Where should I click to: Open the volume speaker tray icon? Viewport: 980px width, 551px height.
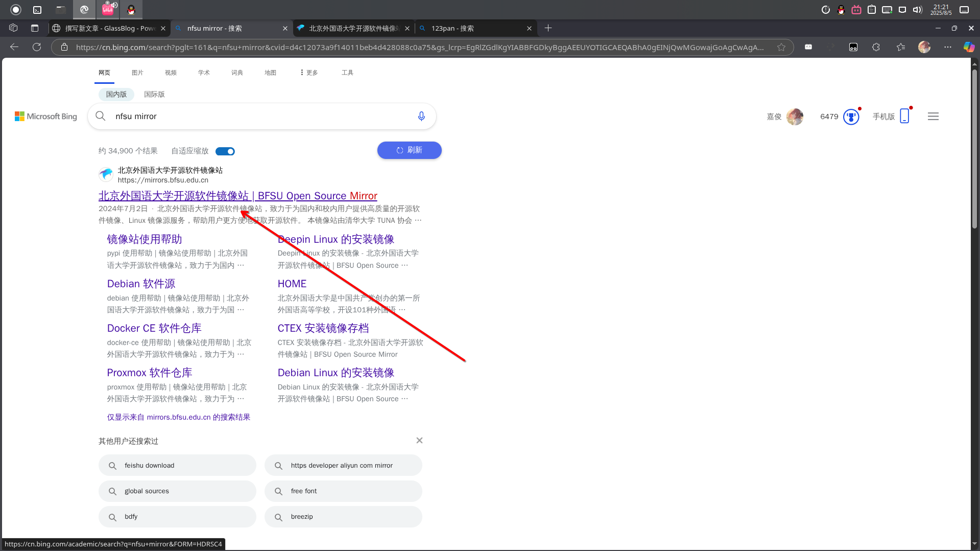click(918, 10)
